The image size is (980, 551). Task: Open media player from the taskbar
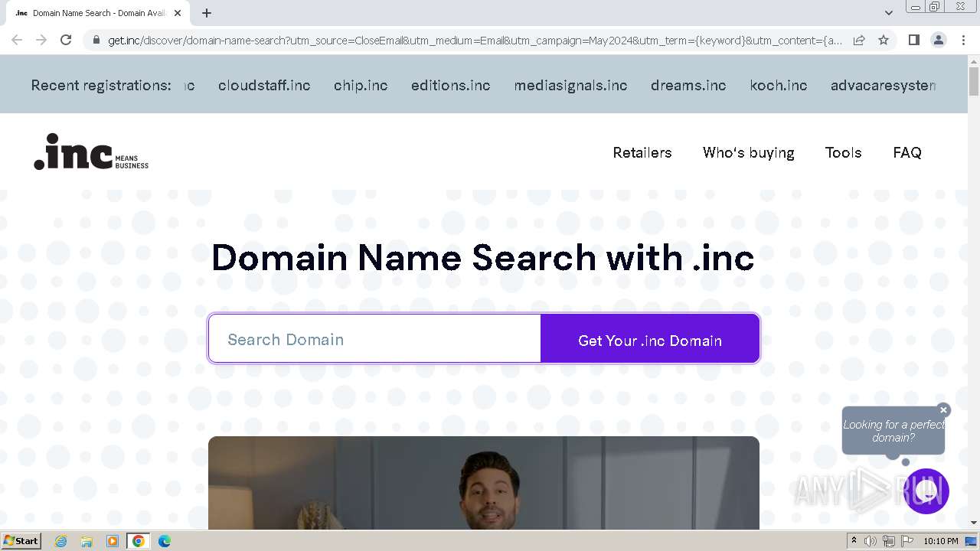(x=113, y=541)
